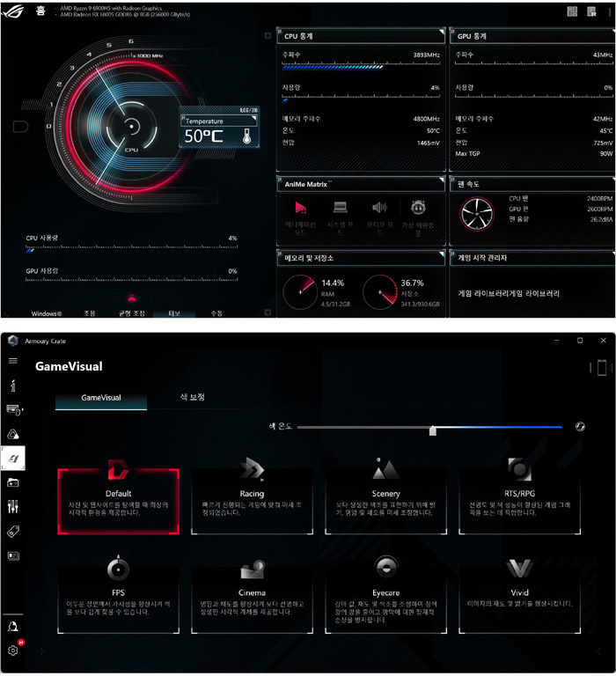Screen dimensions: 616x676
Task: Select the Racing GameVisual mode card
Action: pyautogui.click(x=253, y=502)
